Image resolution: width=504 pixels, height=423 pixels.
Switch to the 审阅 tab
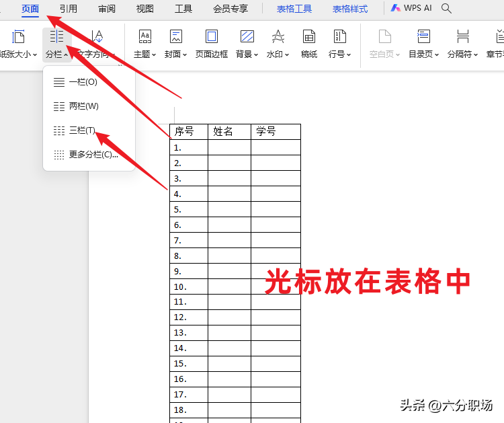[x=107, y=9]
